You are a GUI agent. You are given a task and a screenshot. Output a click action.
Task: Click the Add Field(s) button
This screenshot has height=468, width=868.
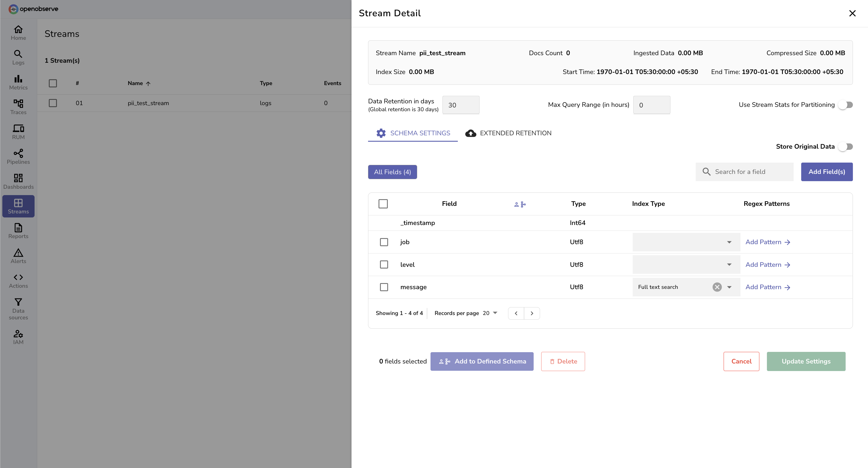(827, 172)
